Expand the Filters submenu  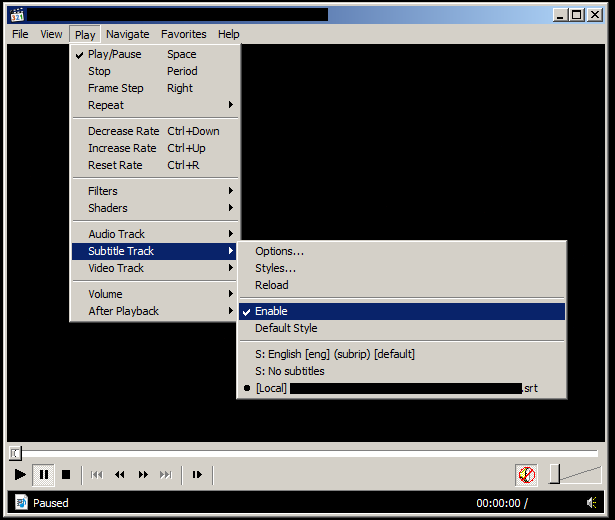coord(155,191)
